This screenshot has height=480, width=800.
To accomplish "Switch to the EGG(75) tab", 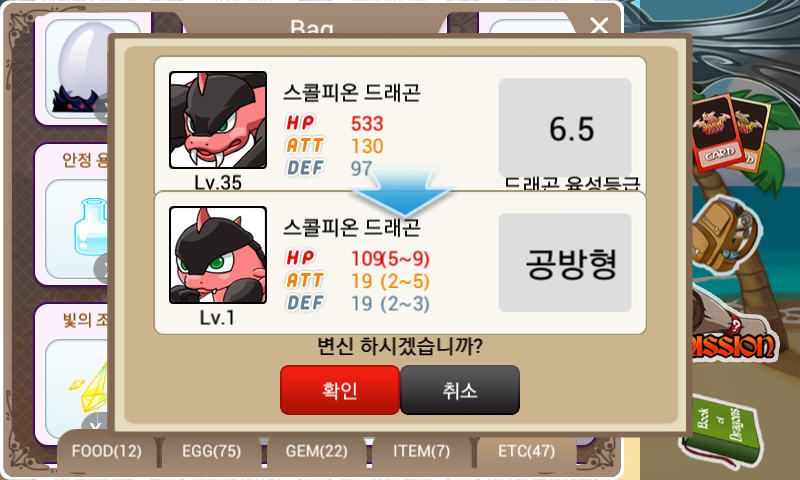I will pyautogui.click(x=211, y=451).
